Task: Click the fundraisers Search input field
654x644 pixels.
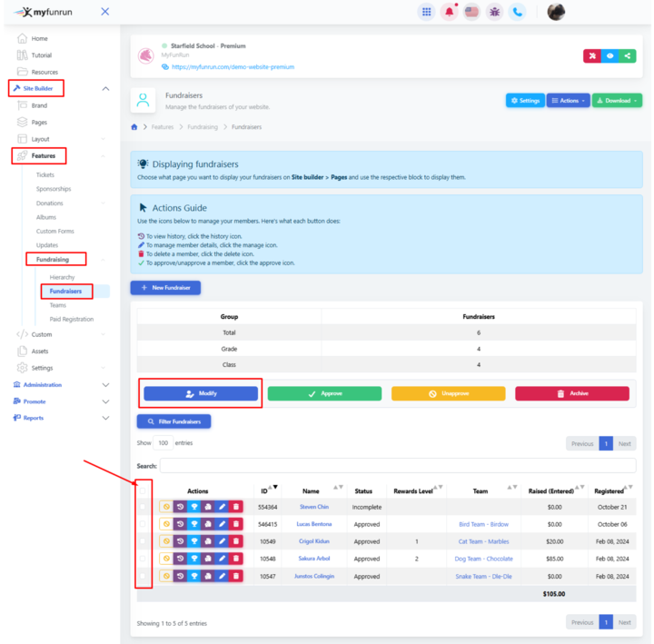Action: (398, 465)
